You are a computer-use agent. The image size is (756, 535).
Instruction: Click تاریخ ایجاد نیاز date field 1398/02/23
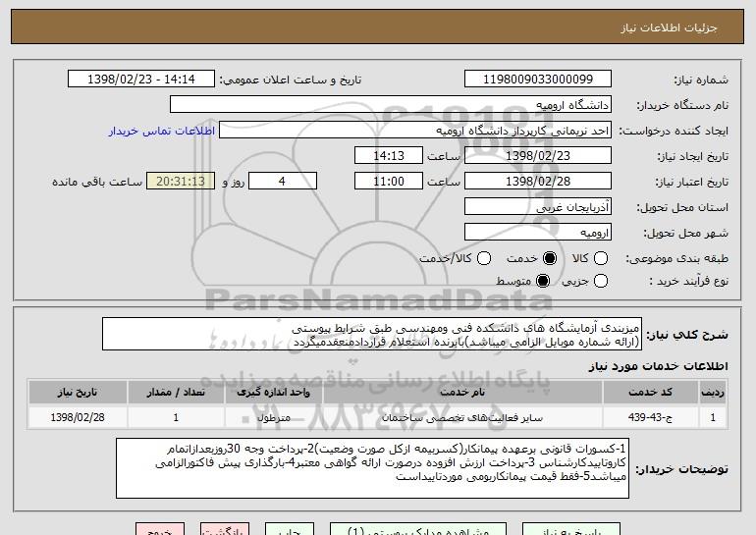[x=538, y=156]
